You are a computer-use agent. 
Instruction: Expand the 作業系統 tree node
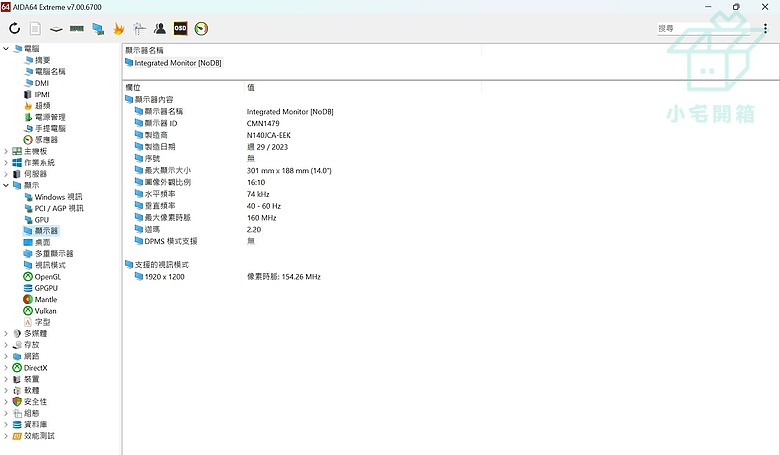tap(6, 162)
